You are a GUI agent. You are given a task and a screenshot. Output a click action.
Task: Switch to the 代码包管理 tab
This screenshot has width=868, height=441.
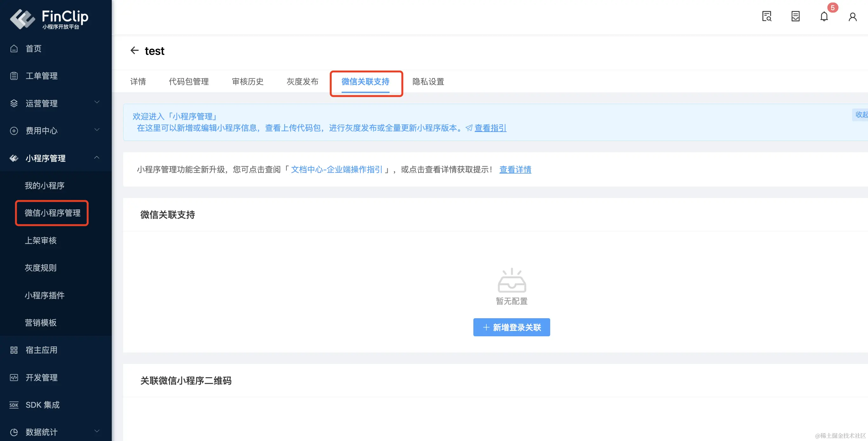point(189,82)
